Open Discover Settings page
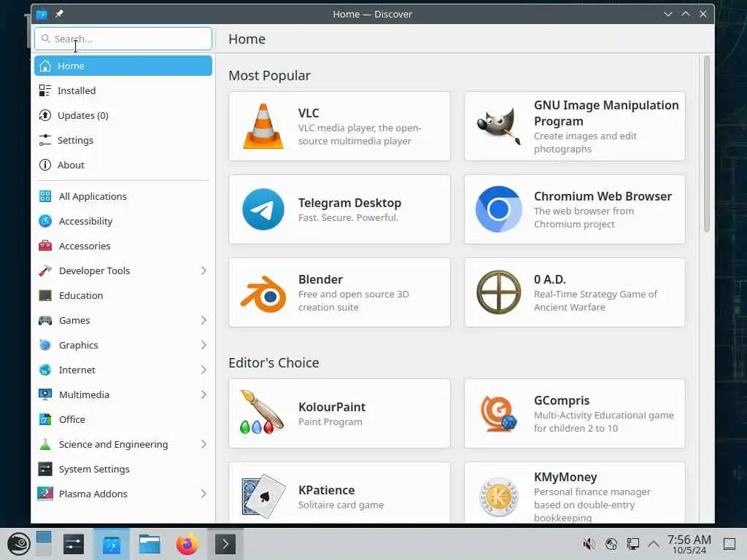This screenshot has height=560, width=747. (x=123, y=140)
